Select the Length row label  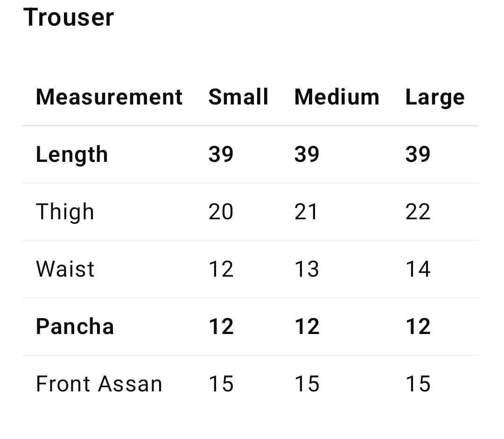tap(72, 155)
